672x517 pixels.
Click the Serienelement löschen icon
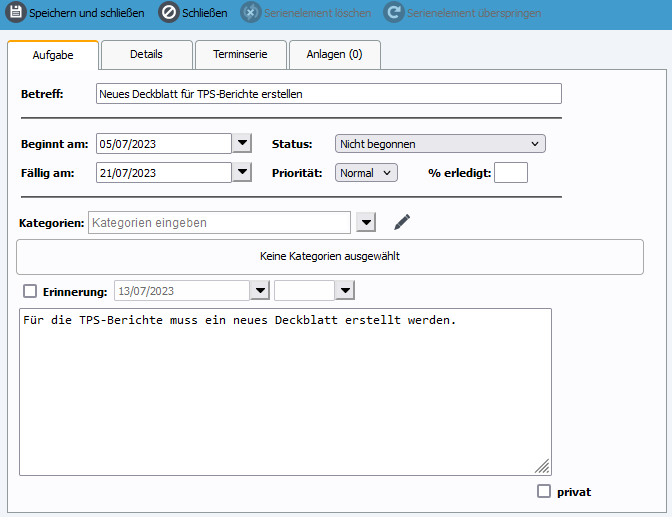pyautogui.click(x=250, y=14)
